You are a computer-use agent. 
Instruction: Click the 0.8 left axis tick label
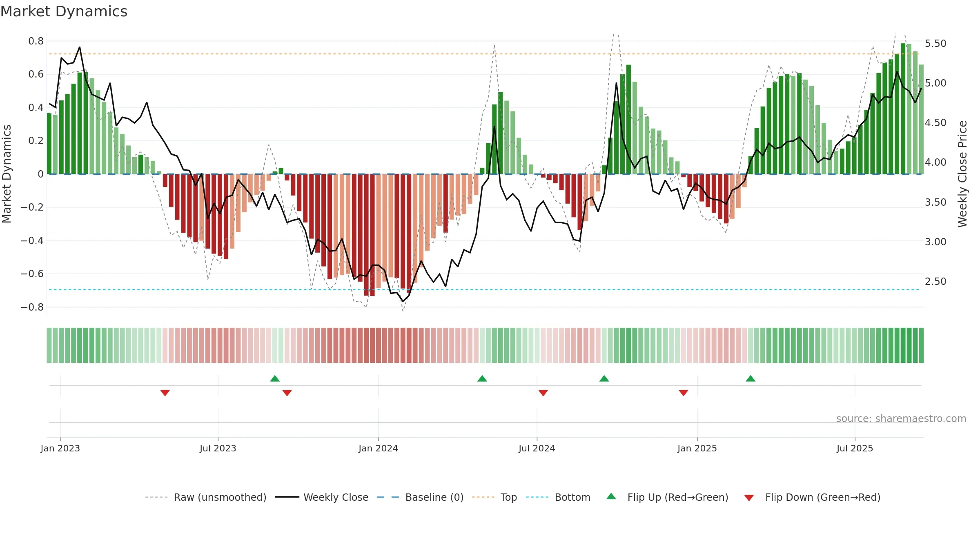click(x=36, y=41)
